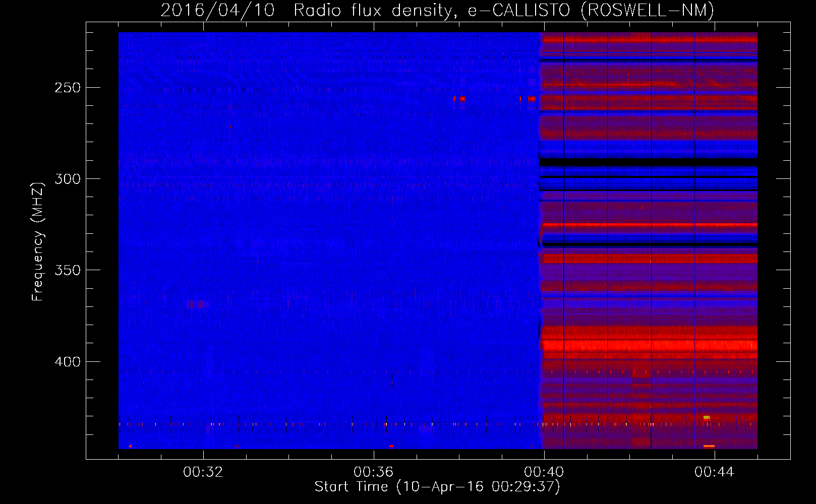Click the 'Frequency (MHZ)' axis label
Viewport: 816px width, 504px height.
[x=38, y=242]
